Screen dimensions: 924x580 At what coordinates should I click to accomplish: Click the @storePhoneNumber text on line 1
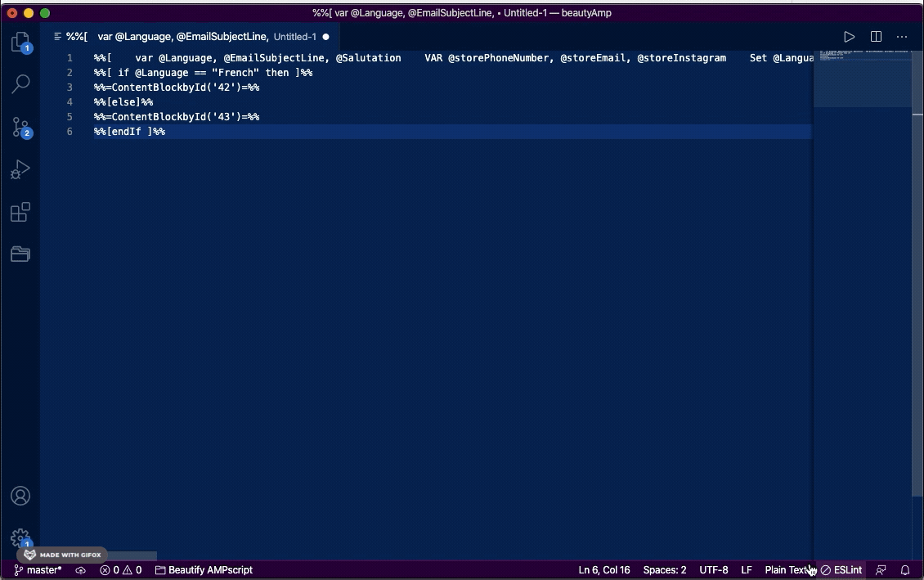[x=498, y=58]
